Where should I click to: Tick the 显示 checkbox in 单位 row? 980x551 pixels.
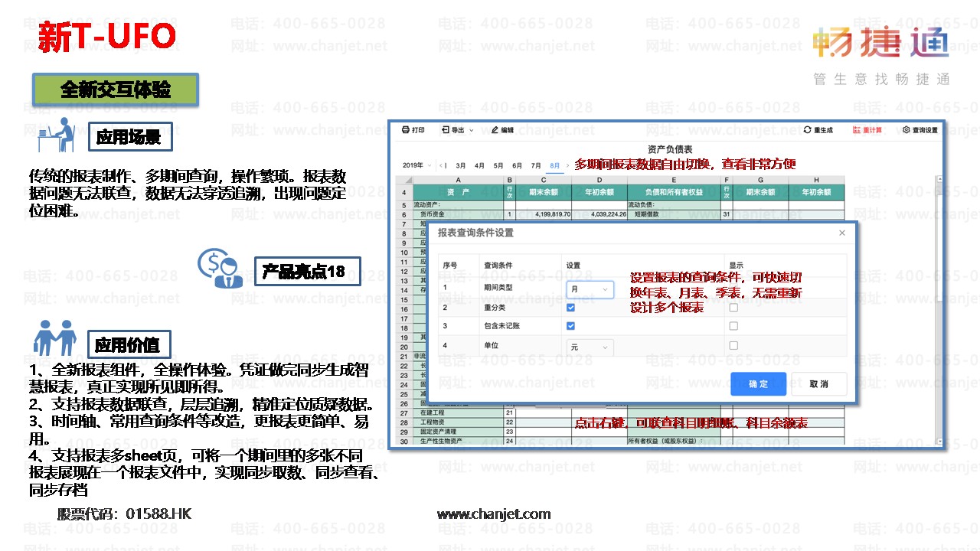[x=733, y=346]
